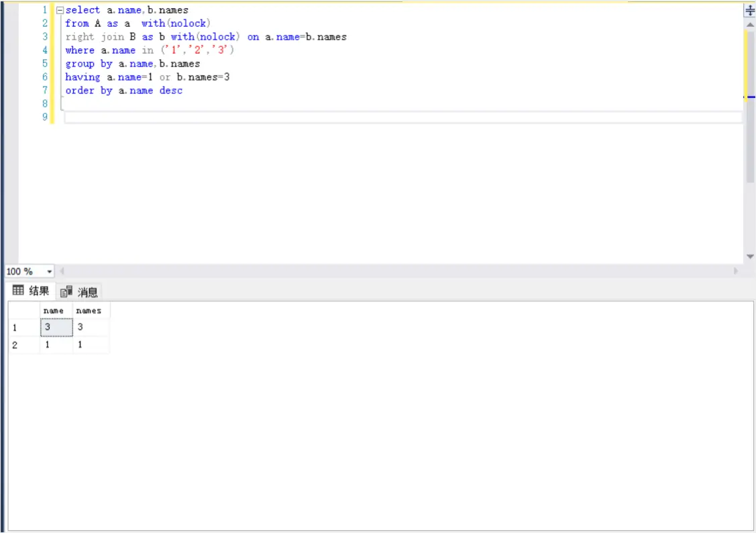
Task: Click name cell with value 3
Action: 56,327
